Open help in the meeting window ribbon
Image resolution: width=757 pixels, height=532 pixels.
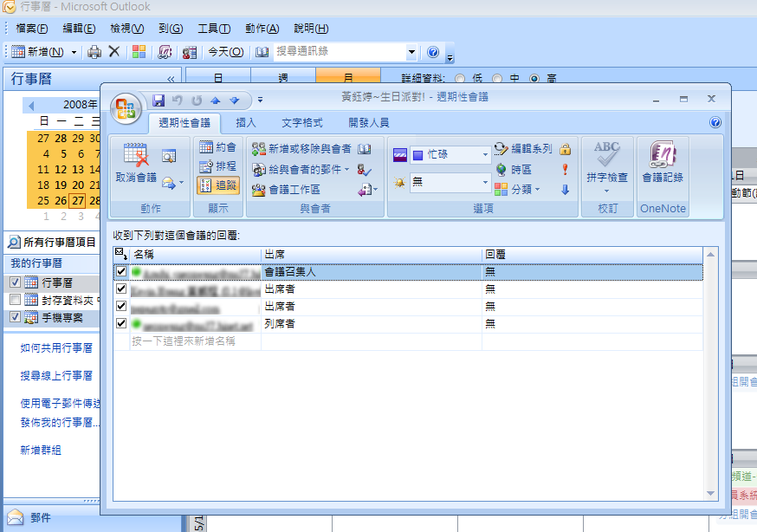point(715,122)
